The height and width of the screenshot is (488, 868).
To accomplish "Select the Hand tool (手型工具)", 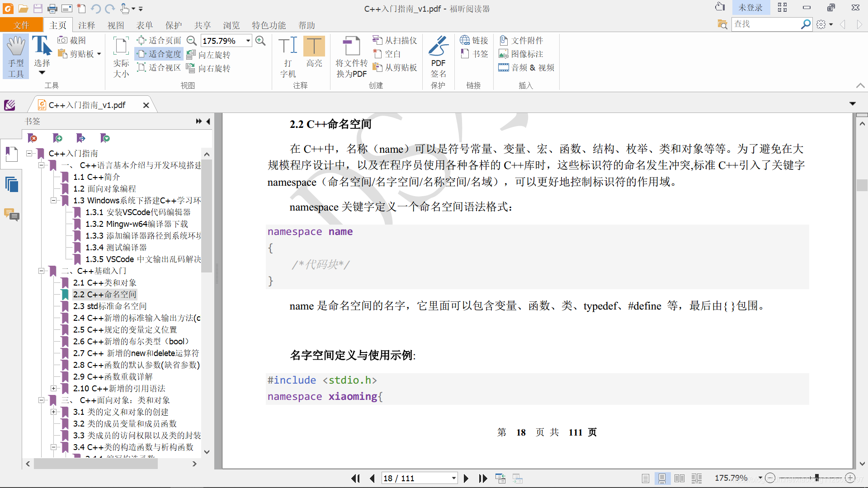I will [16, 56].
